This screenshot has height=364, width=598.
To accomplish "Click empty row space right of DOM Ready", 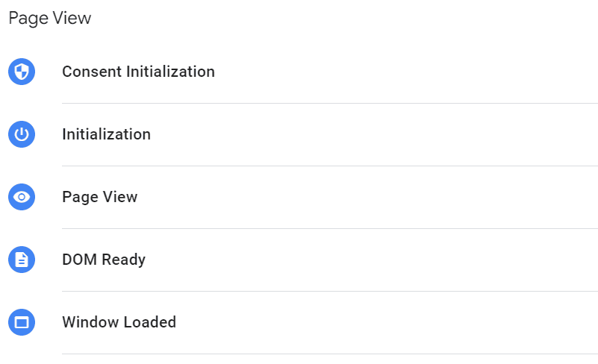I will coord(373,260).
